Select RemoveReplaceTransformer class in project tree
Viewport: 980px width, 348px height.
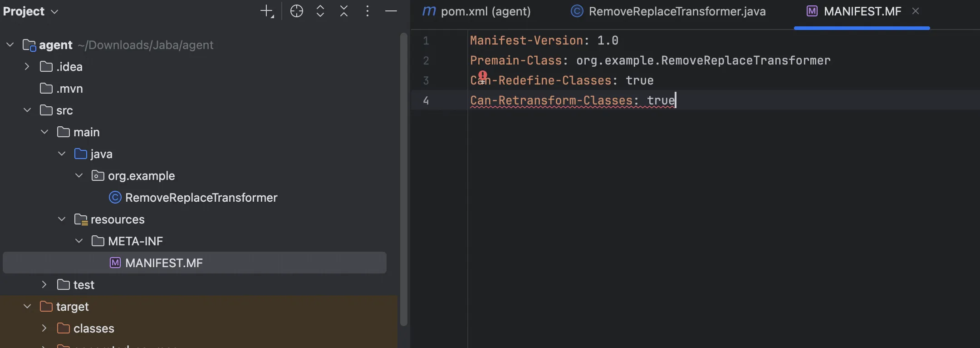pos(201,198)
